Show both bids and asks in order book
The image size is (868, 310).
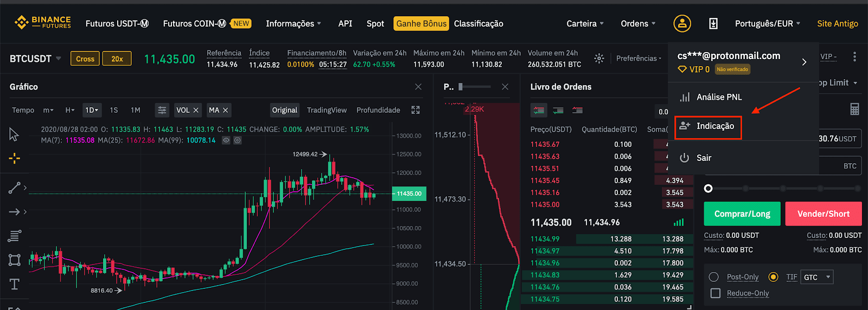point(539,110)
